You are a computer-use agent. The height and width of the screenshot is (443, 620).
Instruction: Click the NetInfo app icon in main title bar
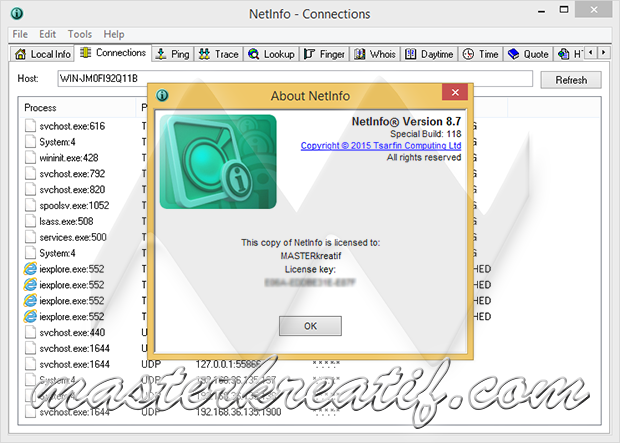pos(17,13)
